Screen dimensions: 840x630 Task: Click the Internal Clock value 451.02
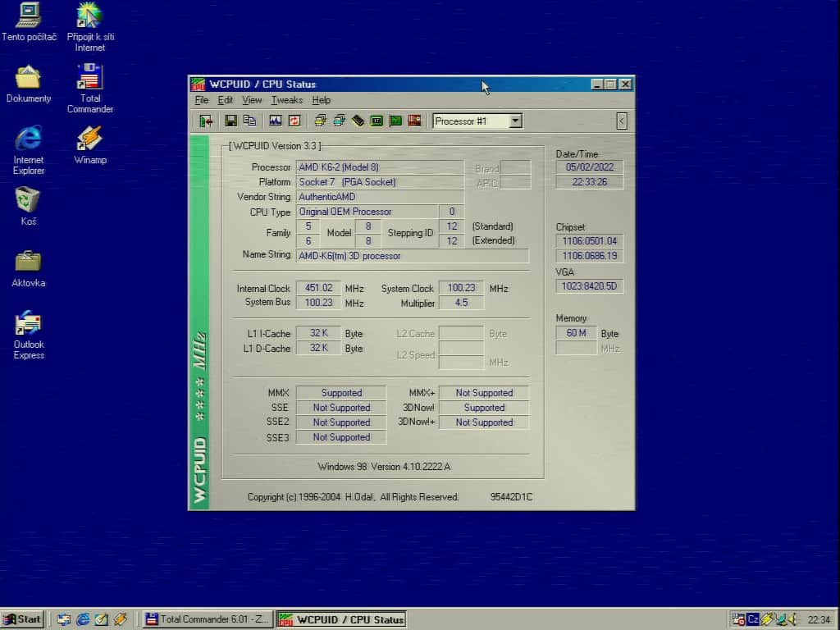click(x=319, y=288)
